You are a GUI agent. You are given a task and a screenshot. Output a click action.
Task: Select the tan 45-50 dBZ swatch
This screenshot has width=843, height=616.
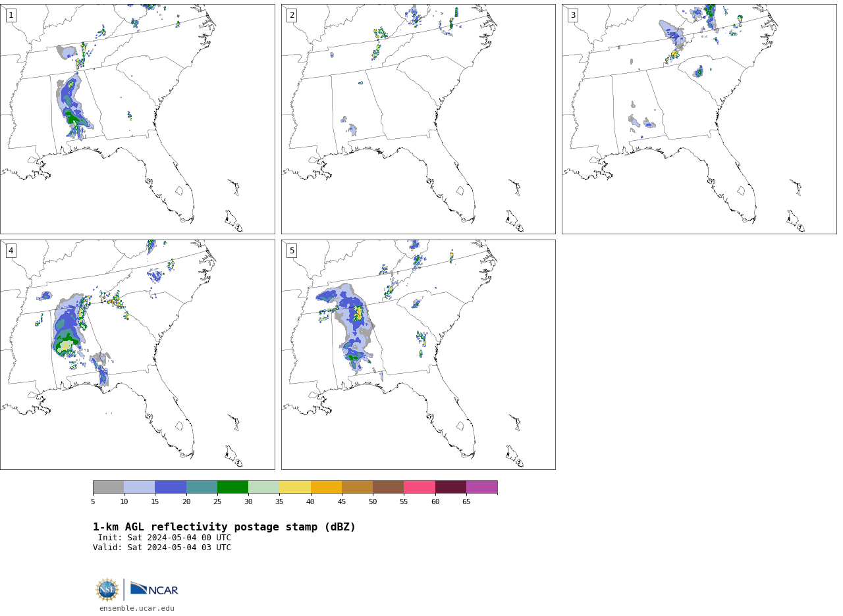pos(357,487)
